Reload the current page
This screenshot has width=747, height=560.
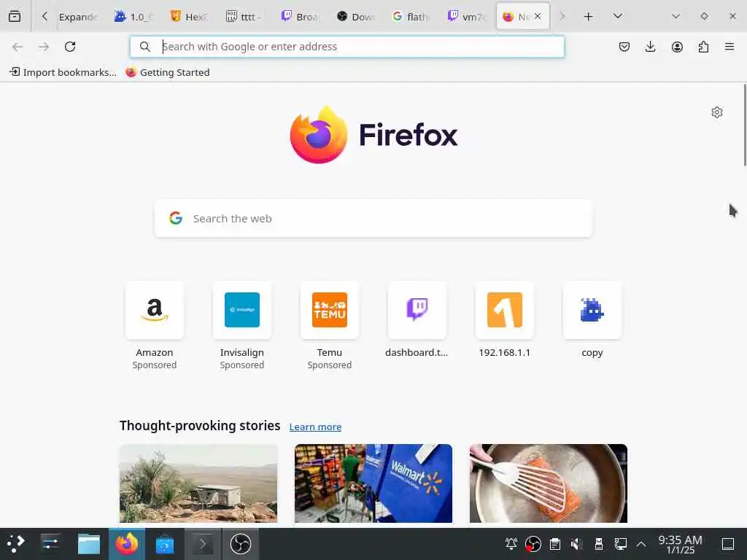[x=70, y=47]
